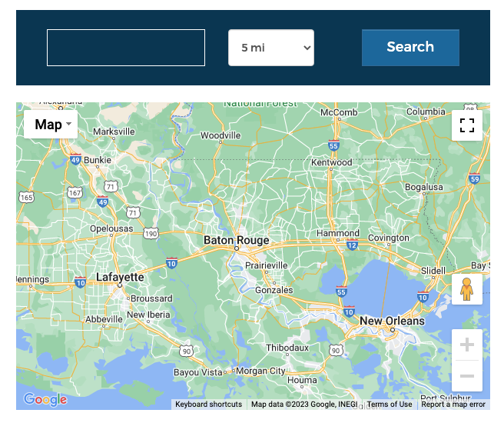Viewport: 504px width, 423px height.
Task: Click the Prairieville map label
Action: (x=266, y=265)
